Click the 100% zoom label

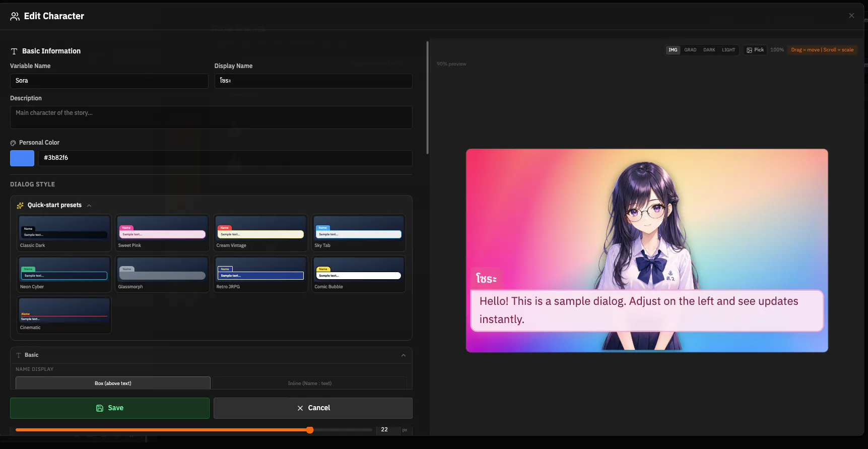(777, 50)
